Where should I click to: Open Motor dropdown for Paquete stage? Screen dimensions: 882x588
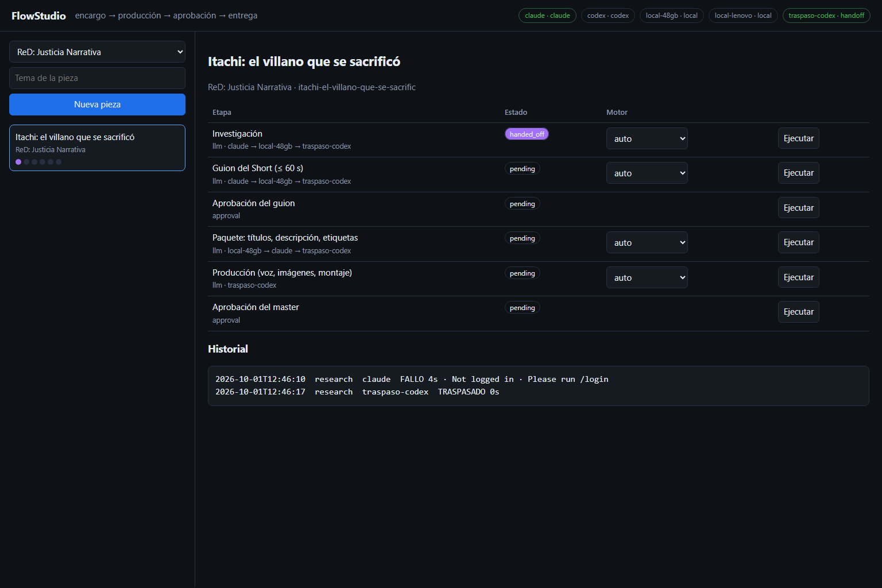click(647, 242)
